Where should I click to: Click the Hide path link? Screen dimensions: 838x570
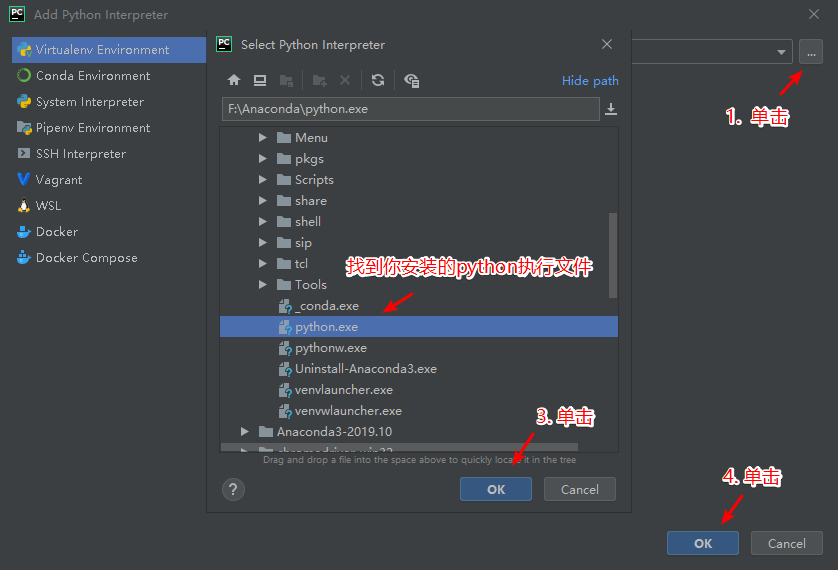pos(590,81)
